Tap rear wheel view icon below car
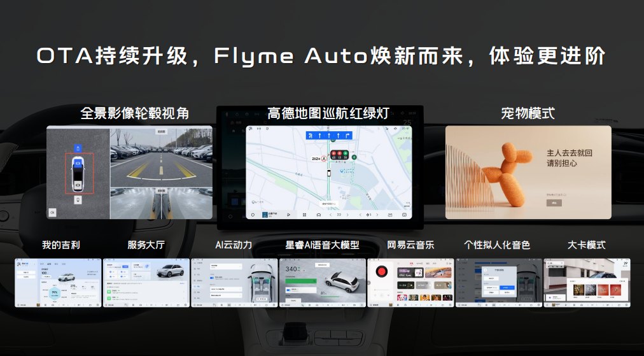Screen dimensions: 644x356 78,200
